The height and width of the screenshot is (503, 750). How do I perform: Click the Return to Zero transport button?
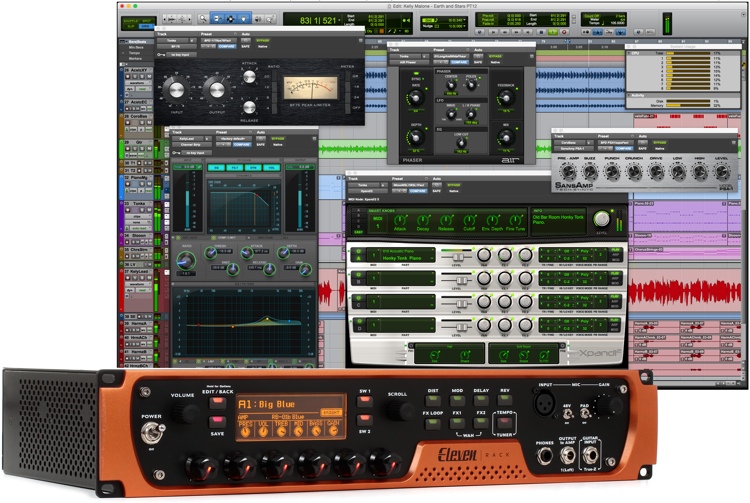tap(493, 32)
